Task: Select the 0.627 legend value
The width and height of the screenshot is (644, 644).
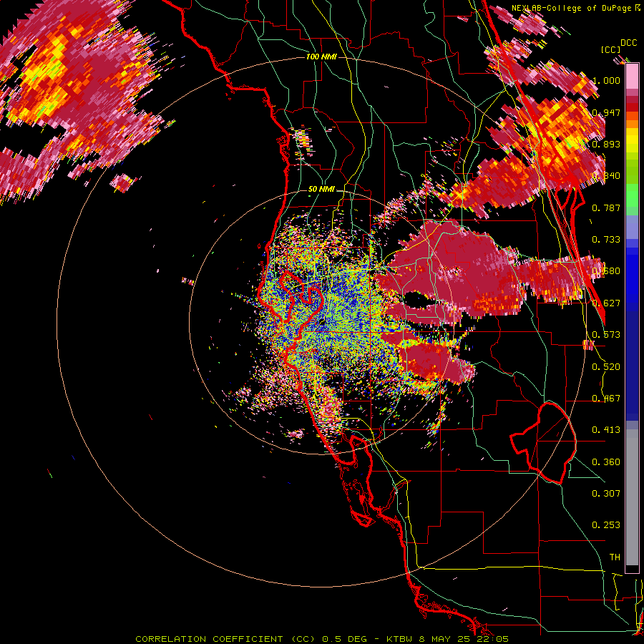Action: [x=606, y=303]
